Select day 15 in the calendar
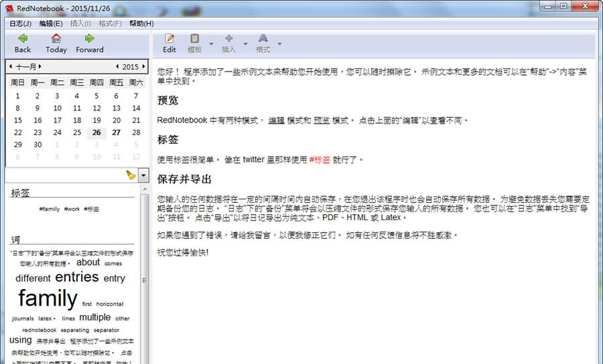 17,120
